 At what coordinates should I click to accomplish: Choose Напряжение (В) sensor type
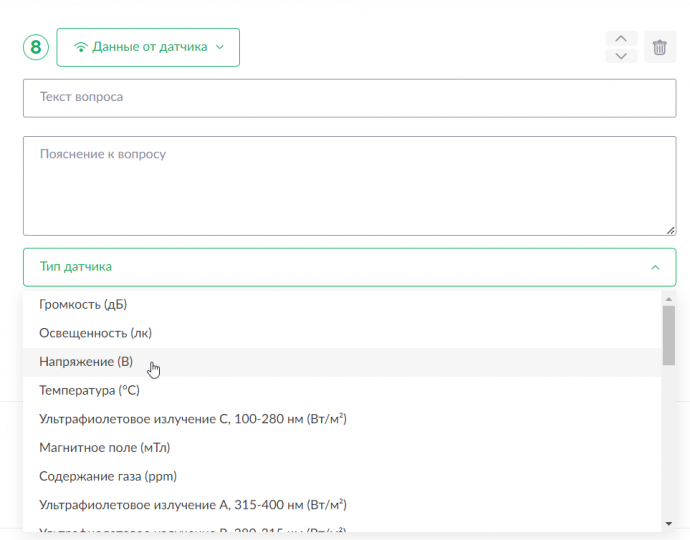[x=342, y=362]
